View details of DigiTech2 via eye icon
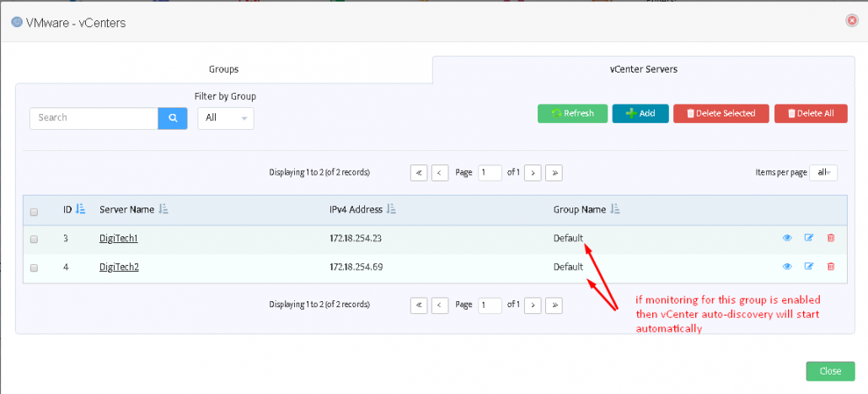868x394 pixels. pyautogui.click(x=787, y=267)
